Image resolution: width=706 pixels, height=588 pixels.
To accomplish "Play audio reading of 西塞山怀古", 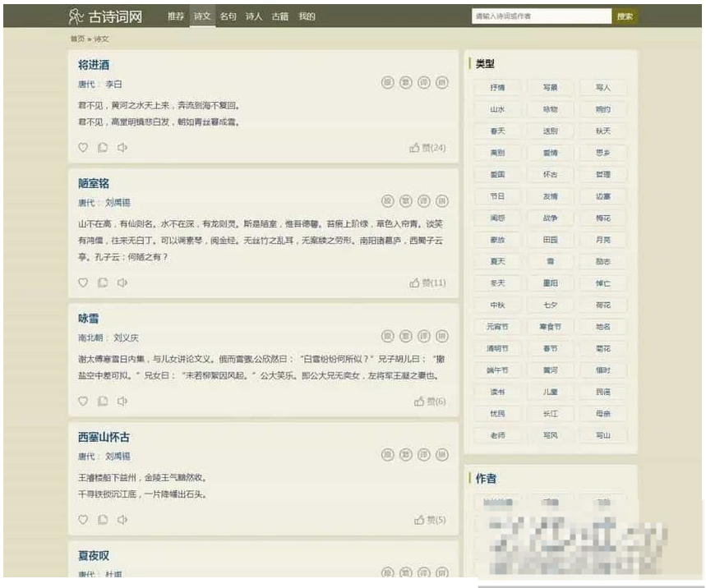I will pyautogui.click(x=122, y=520).
